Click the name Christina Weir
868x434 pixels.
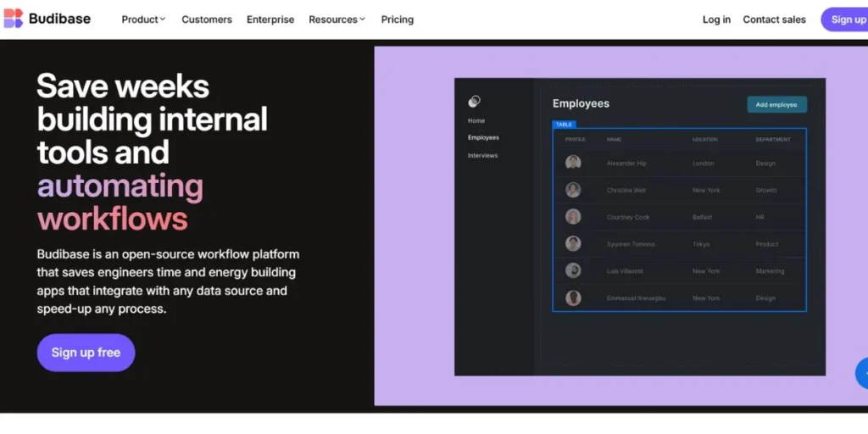(x=626, y=191)
